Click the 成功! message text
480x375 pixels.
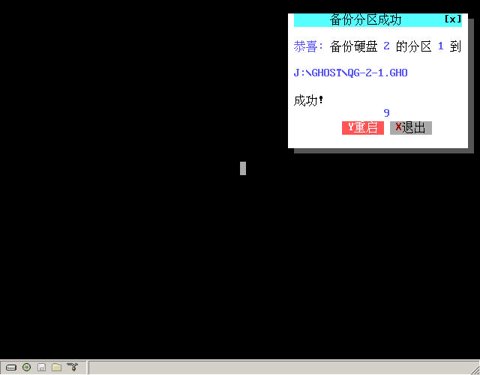(x=308, y=100)
